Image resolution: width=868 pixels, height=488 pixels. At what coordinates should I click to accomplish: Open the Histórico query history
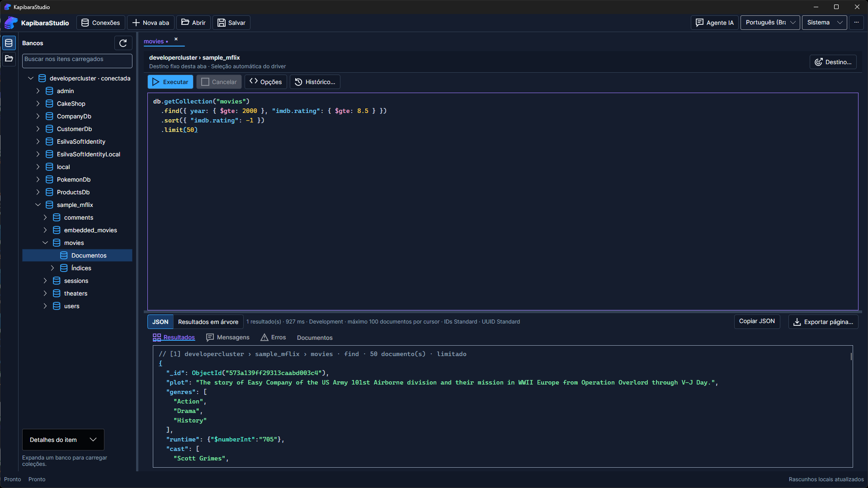[x=315, y=82]
